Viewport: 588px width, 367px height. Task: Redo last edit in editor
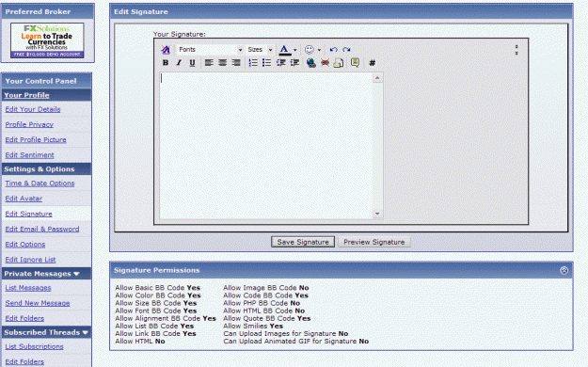346,50
